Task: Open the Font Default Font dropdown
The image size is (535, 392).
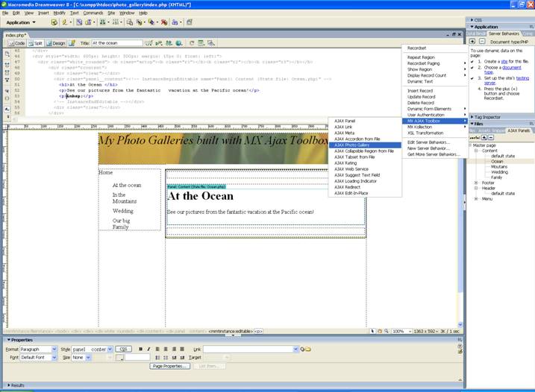Action: pos(54,358)
